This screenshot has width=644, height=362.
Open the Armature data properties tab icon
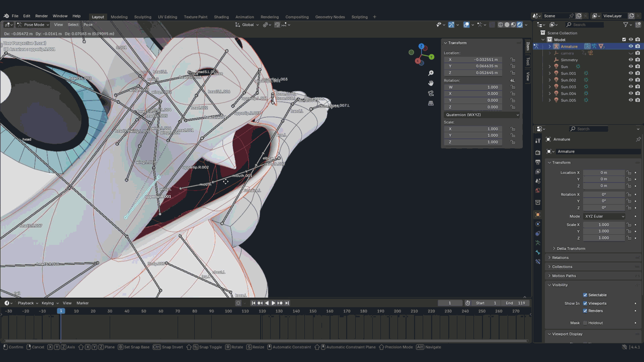point(538,243)
